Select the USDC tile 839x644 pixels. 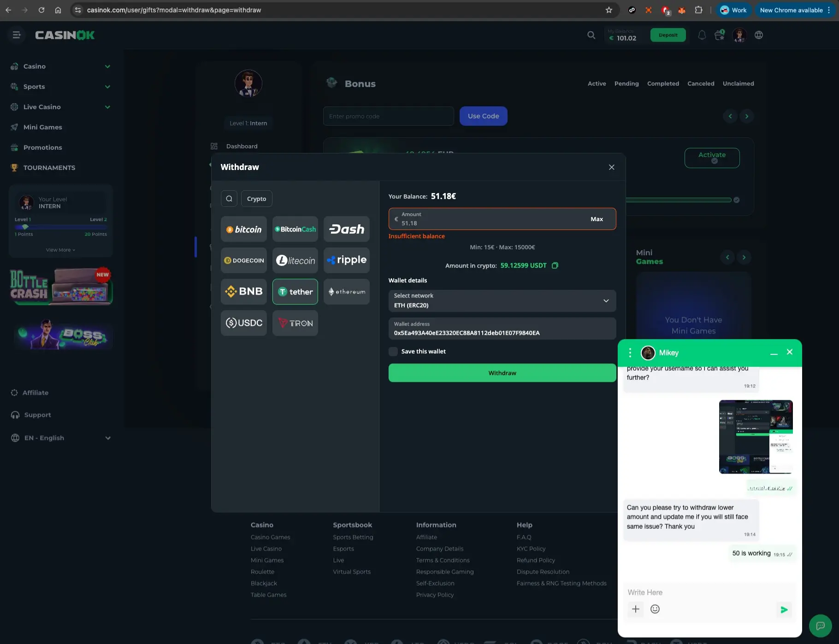tap(243, 323)
